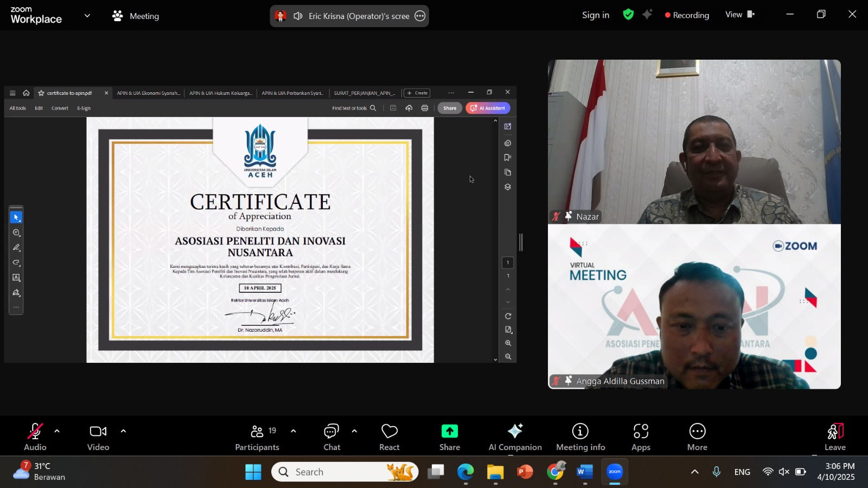Click the AI Companion sparkle in header
868x488 pixels.
click(647, 15)
